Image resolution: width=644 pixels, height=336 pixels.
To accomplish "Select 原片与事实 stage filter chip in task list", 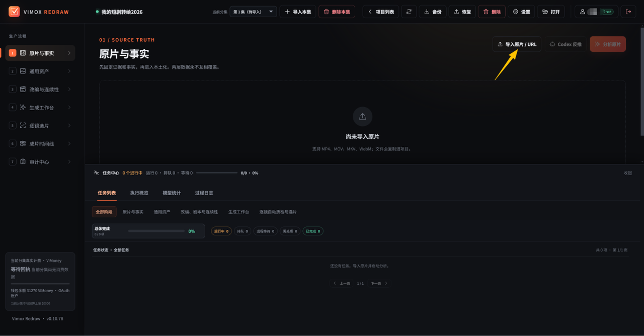I will pyautogui.click(x=133, y=212).
